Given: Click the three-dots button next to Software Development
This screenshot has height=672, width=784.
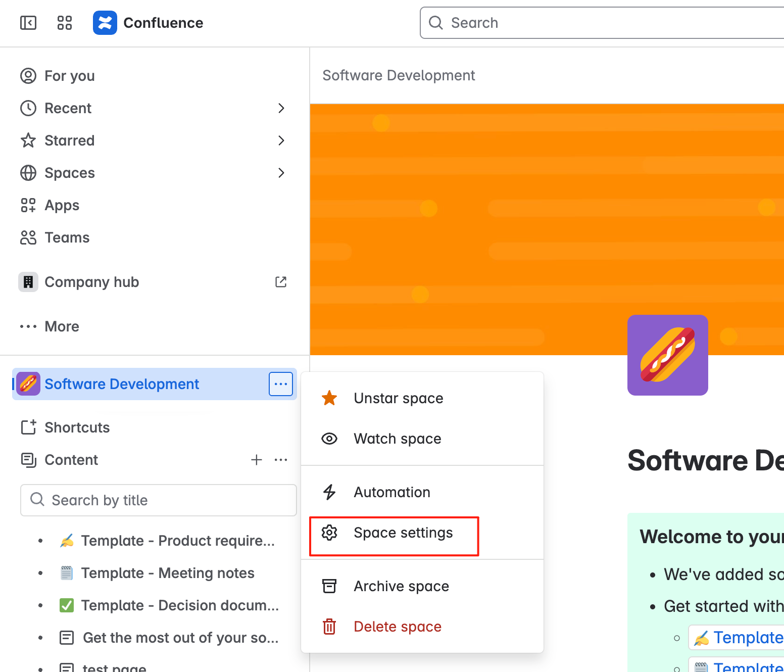Looking at the screenshot, I should 281,384.
